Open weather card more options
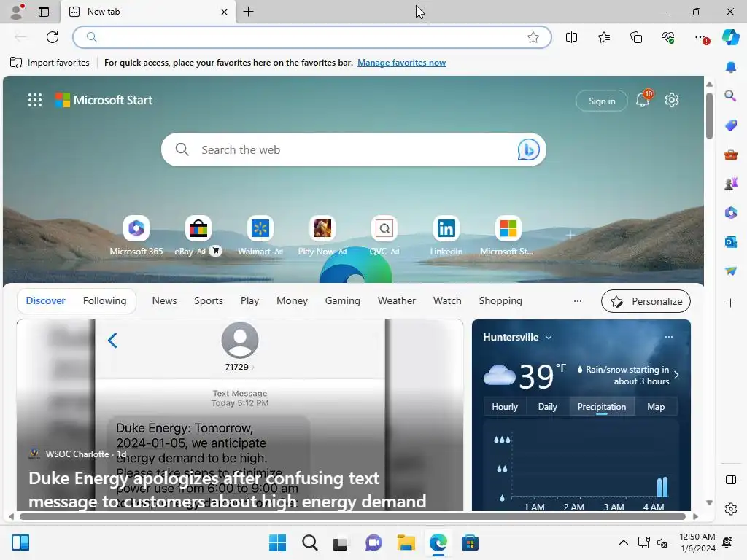 coord(669,337)
